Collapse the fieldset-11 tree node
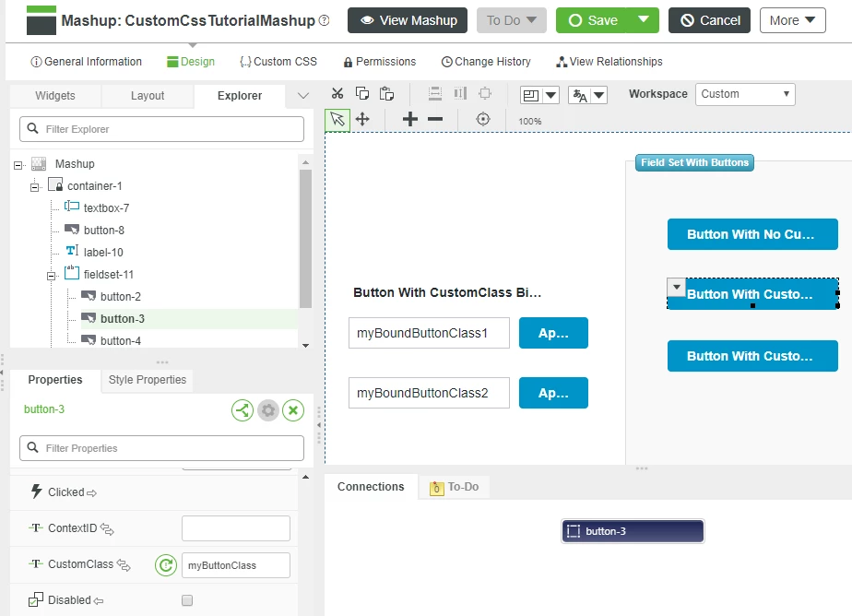Viewport: 852px width, 616px height. 51,276
